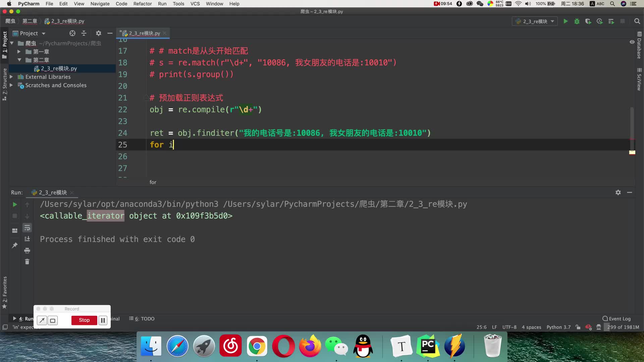The image size is (644, 362).
Task: Open Google Chrome from the Dock
Action: (x=257, y=346)
